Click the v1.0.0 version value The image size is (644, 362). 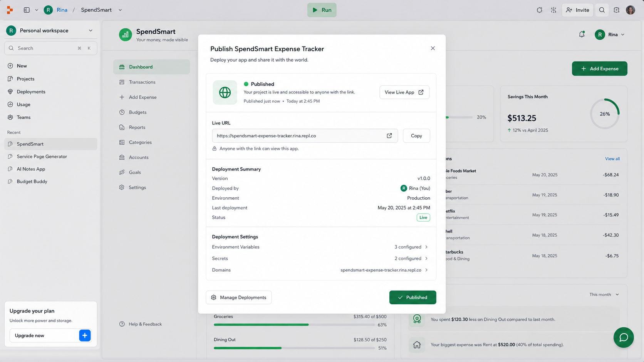click(424, 178)
